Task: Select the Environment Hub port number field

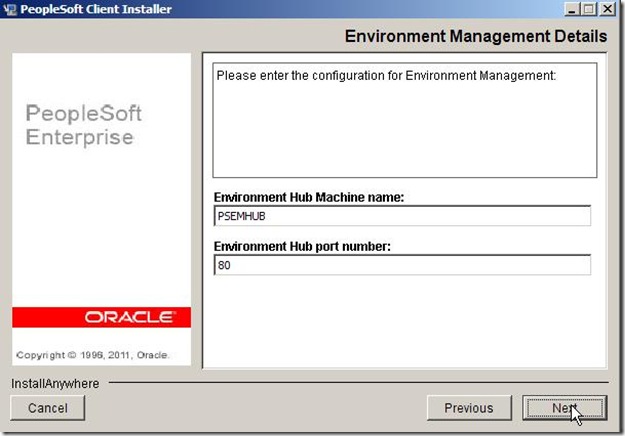Action: [x=402, y=265]
